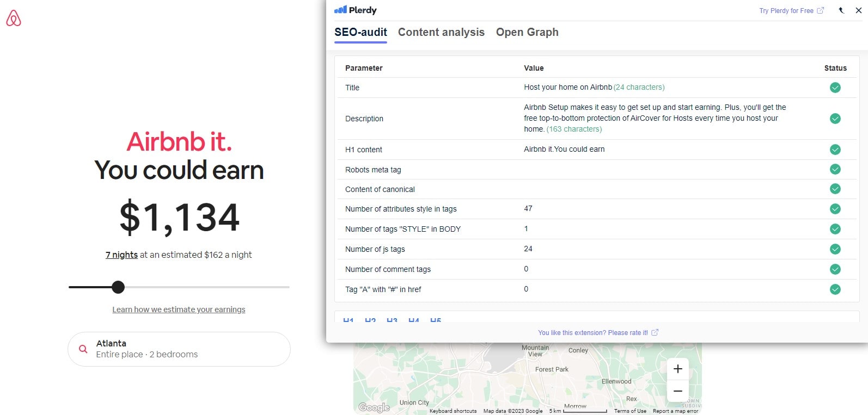The width and height of the screenshot is (868, 415).
Task: Click status check for Number of js tags
Action: 835,249
